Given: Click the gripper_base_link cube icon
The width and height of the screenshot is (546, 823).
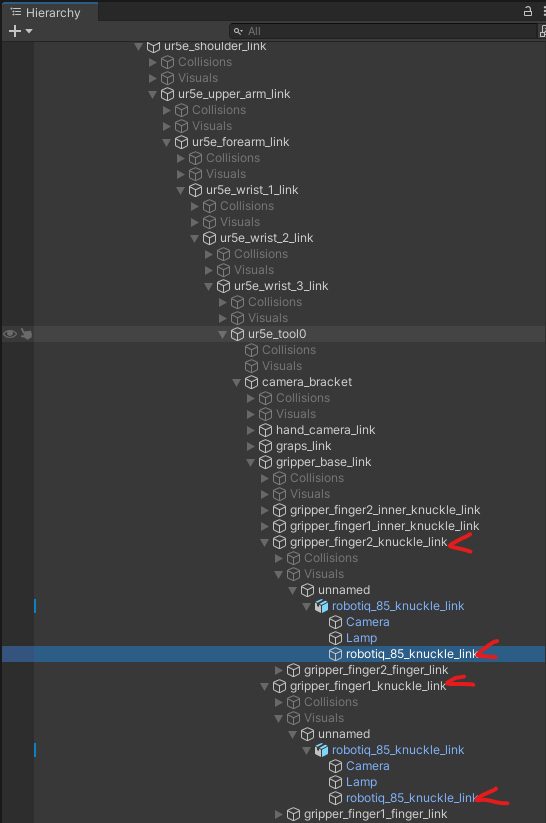Looking at the screenshot, I should 266,462.
